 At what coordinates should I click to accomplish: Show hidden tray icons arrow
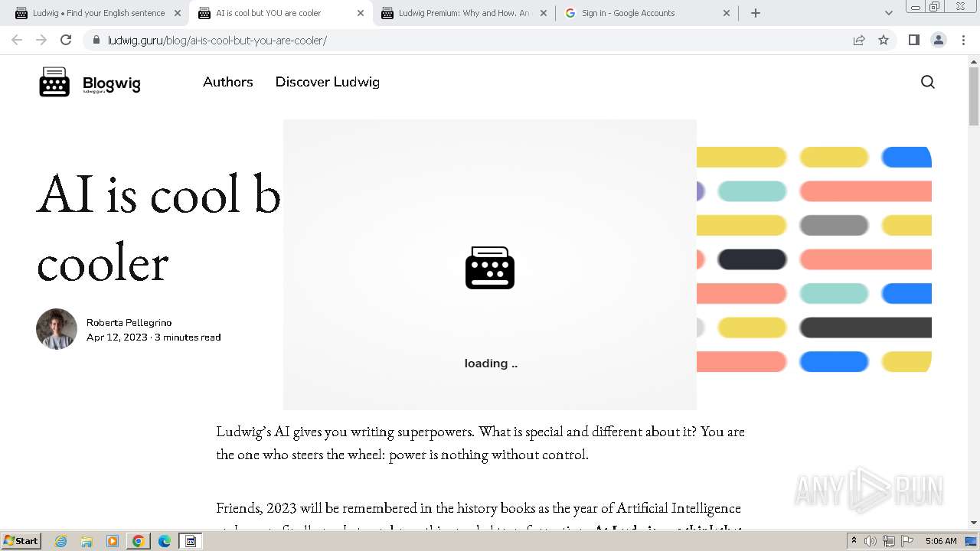click(x=854, y=541)
